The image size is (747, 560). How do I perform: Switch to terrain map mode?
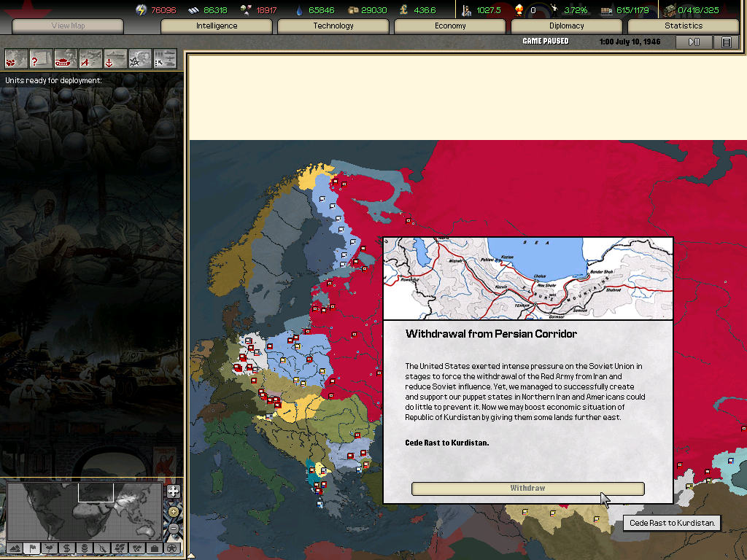[14, 548]
